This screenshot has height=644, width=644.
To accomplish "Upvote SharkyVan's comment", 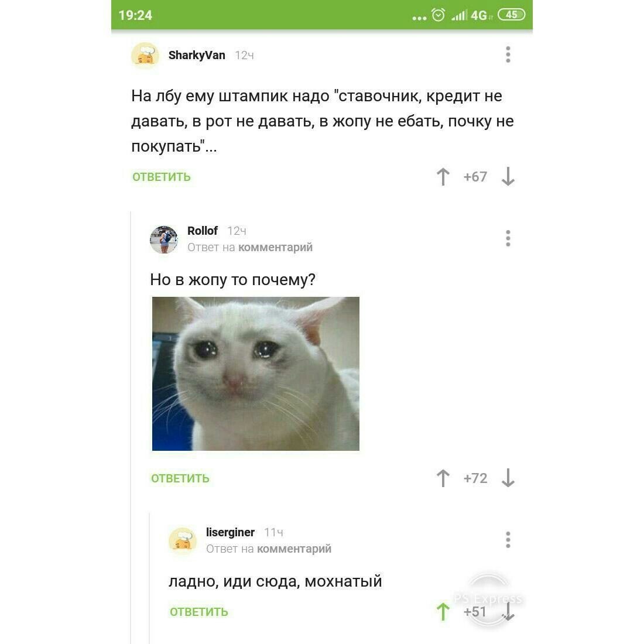I will [x=443, y=177].
